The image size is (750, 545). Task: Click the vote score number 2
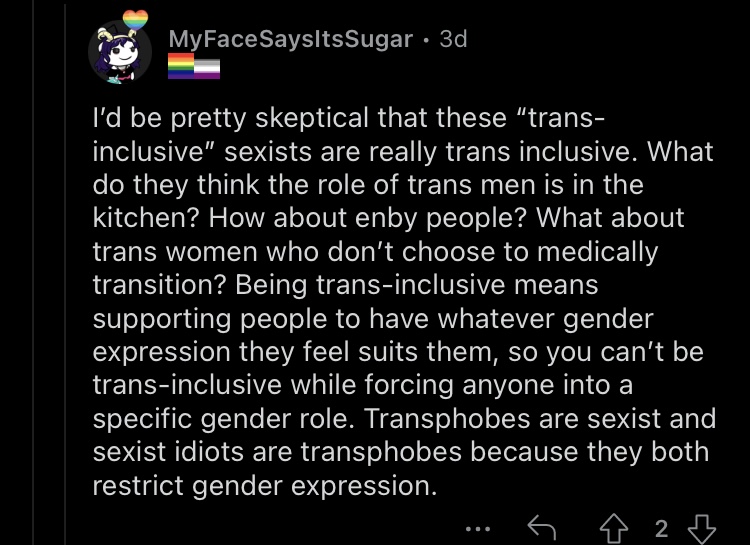[x=662, y=529]
